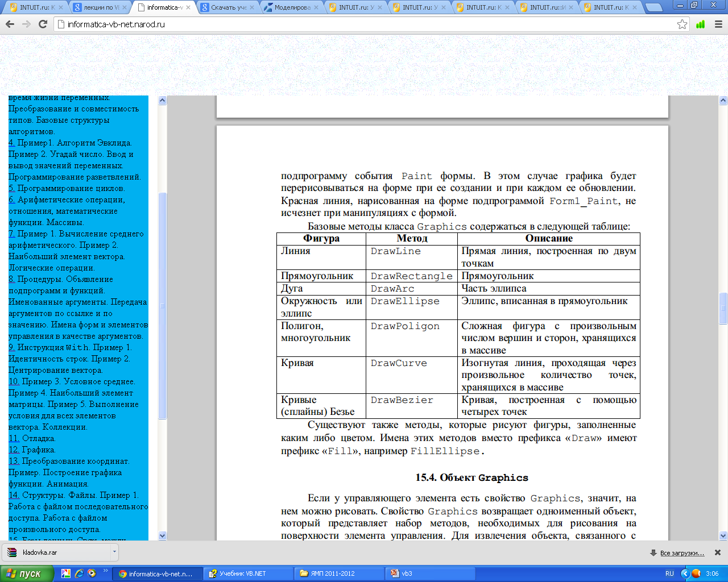Switch to the 'лекции по VI' tab
The height and width of the screenshot is (582, 728).
[100, 7]
